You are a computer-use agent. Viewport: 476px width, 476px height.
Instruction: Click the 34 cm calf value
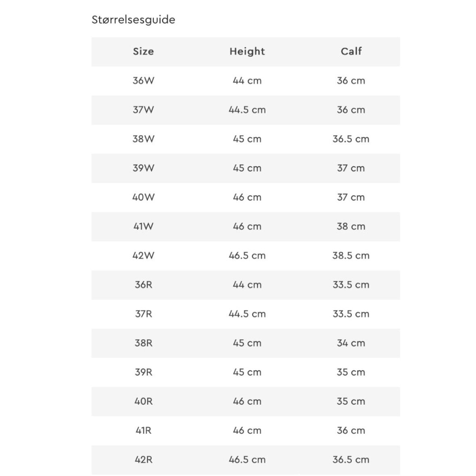click(351, 343)
